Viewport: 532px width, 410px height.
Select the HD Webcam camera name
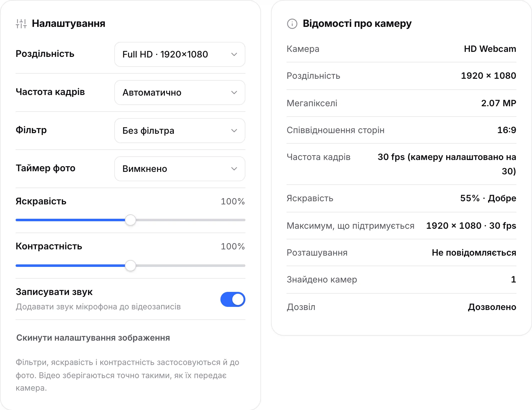point(490,49)
